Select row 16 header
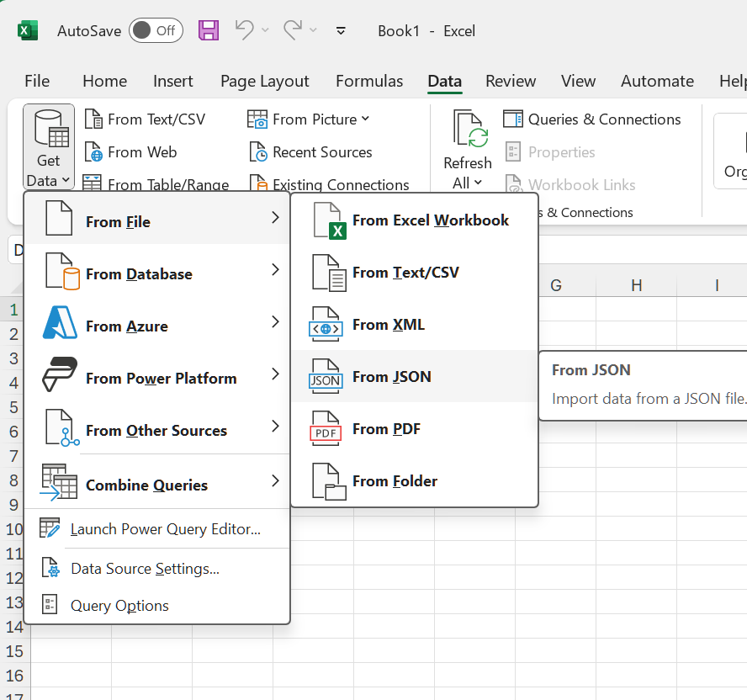747x700 pixels. (14, 676)
